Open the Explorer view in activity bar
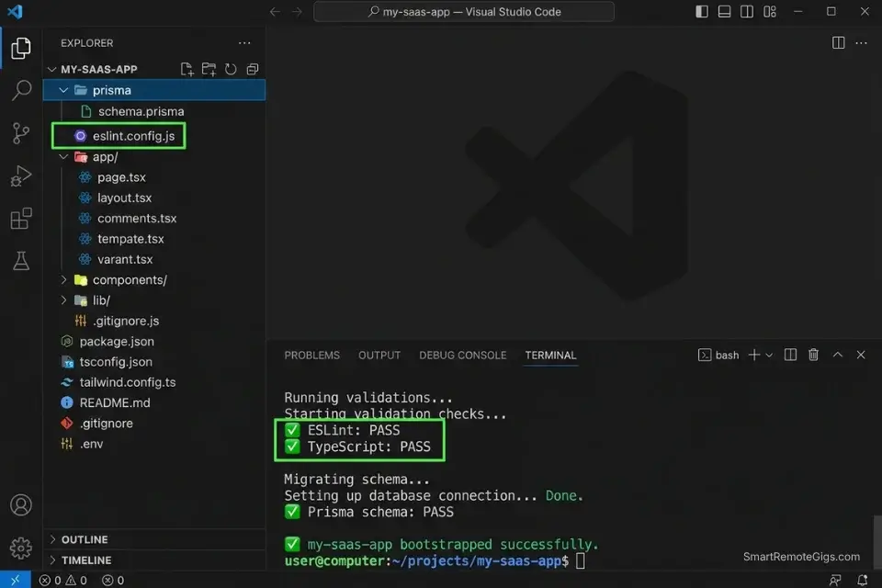Screen dimensions: 882x588 [x=21, y=49]
